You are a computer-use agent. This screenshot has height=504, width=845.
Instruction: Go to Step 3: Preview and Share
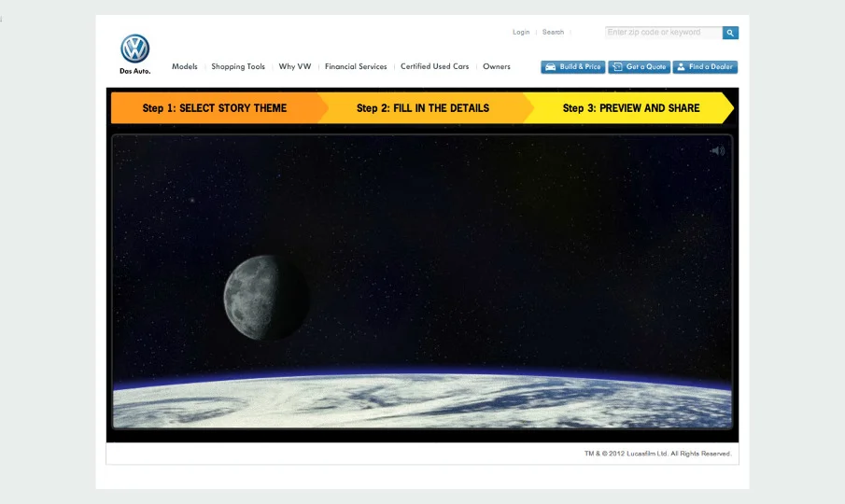click(x=631, y=108)
